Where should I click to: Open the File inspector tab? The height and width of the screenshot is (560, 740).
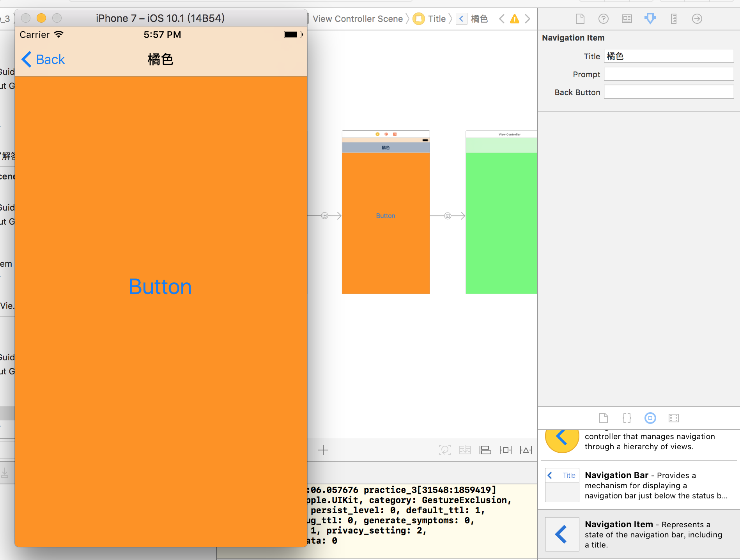click(x=580, y=19)
